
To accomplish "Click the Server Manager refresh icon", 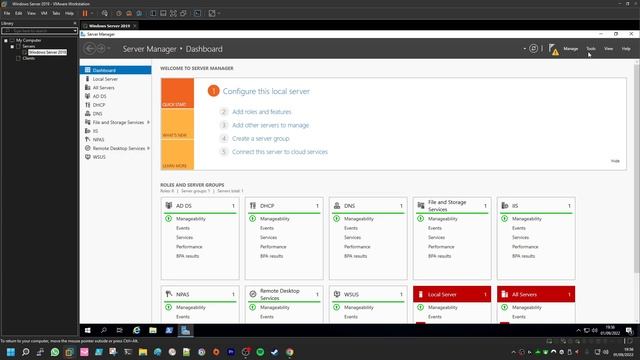I will (x=533, y=49).
